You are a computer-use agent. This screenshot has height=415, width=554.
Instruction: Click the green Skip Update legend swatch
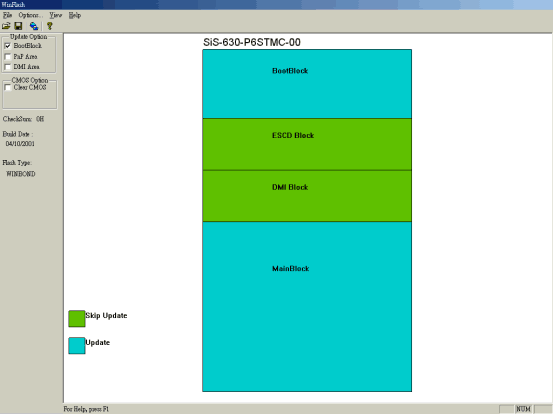pyautogui.click(x=77, y=319)
